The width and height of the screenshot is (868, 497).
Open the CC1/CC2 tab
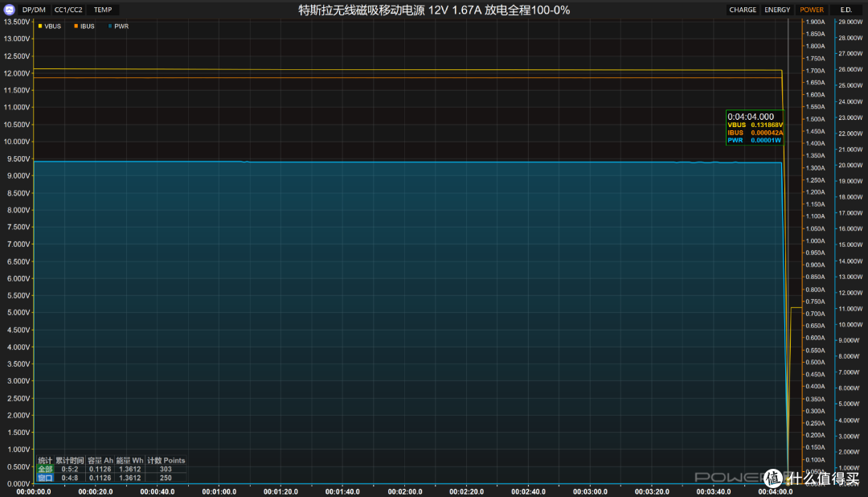coord(68,10)
